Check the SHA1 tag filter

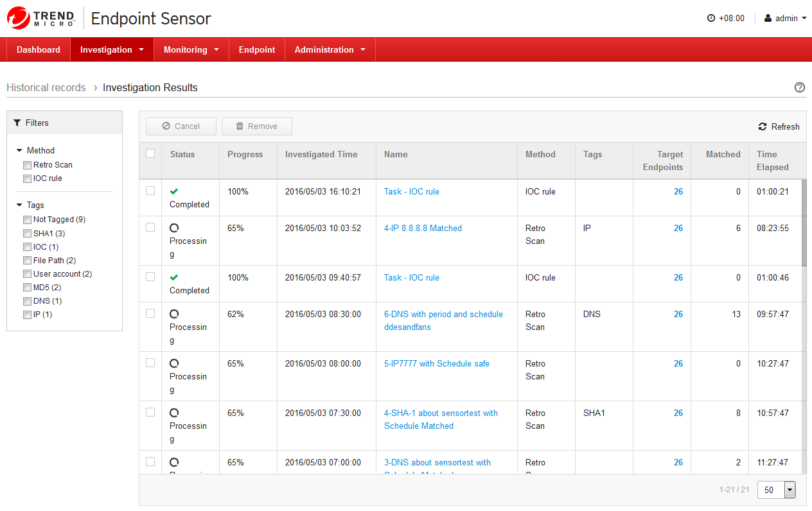tap(27, 234)
